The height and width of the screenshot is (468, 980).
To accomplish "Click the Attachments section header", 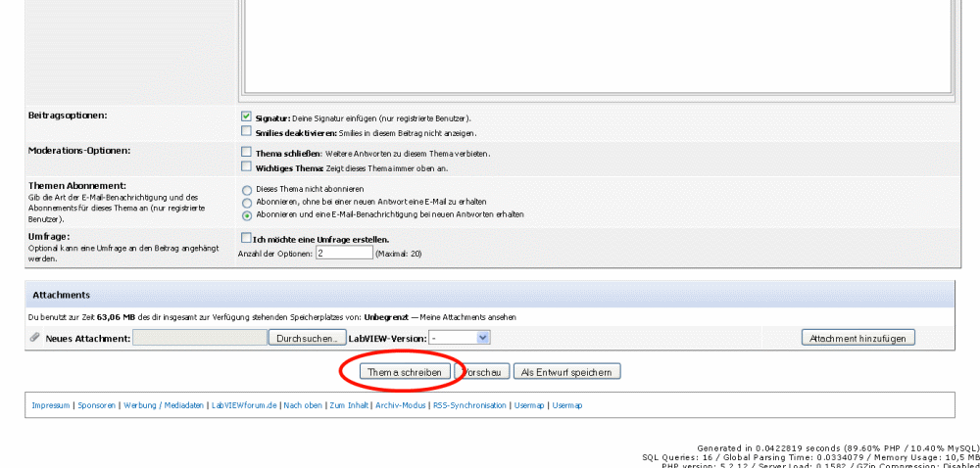I will click(x=490, y=295).
